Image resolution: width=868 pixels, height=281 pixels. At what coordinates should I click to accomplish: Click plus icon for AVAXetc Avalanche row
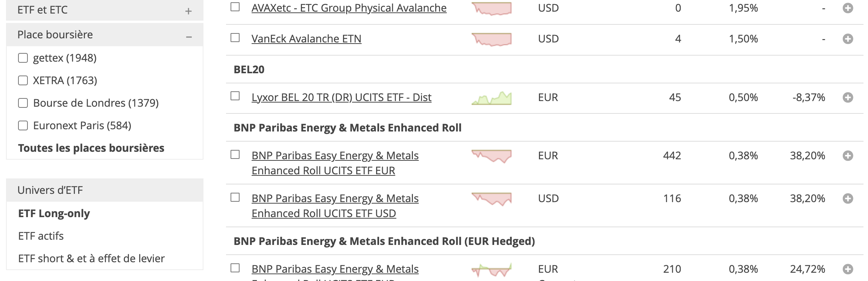click(x=848, y=8)
